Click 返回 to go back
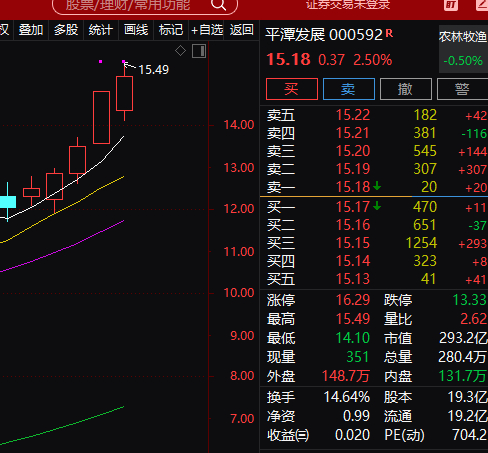The width and height of the screenshot is (488, 453). [x=242, y=30]
